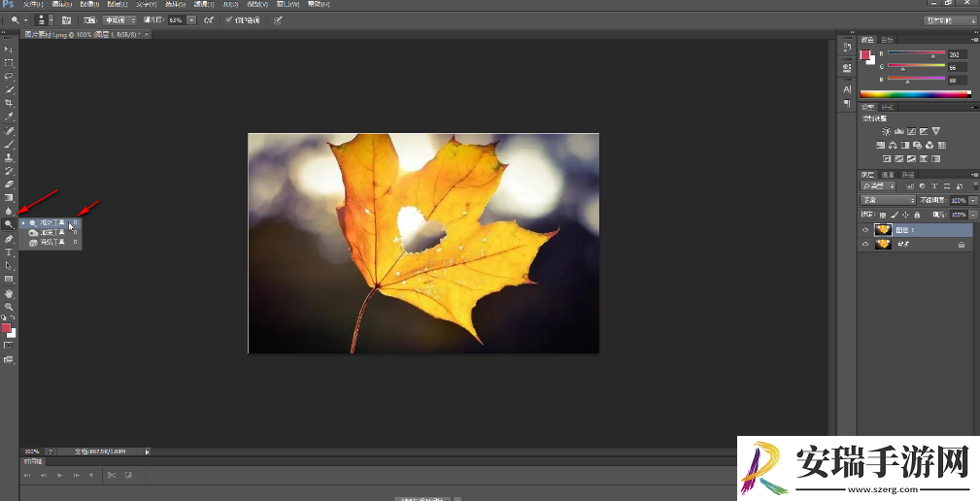Select the Lasso tool

pos(9,76)
